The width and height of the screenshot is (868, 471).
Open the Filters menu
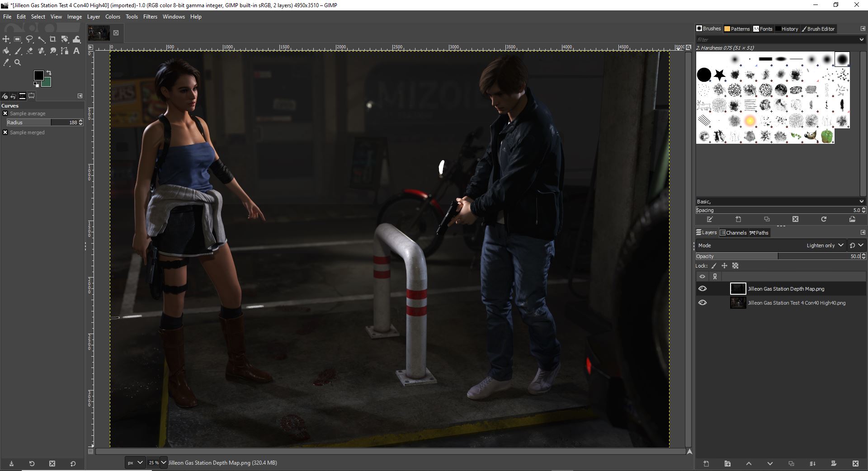click(150, 17)
